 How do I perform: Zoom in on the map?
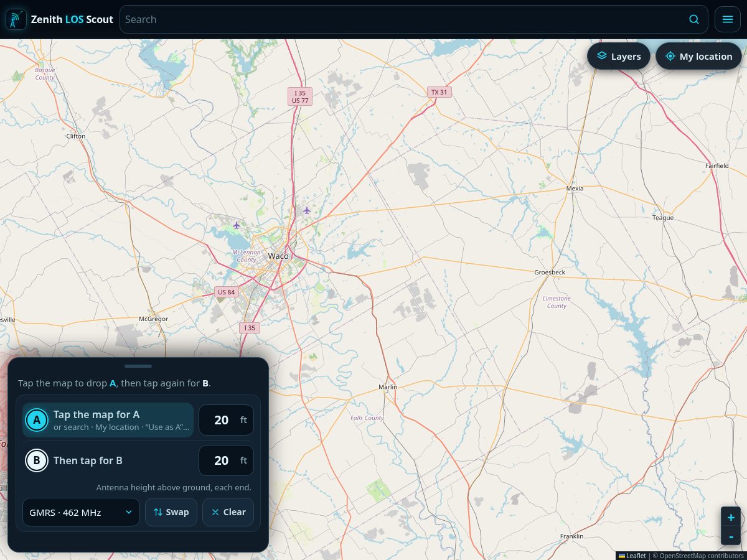click(x=731, y=518)
